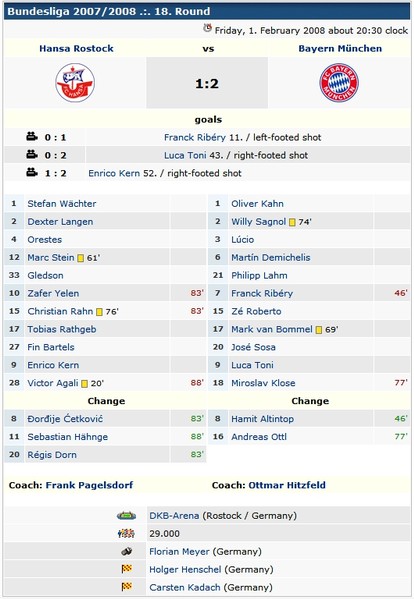
Task: Click the flag icon beside Holger Henschel
Action: click(x=126, y=569)
